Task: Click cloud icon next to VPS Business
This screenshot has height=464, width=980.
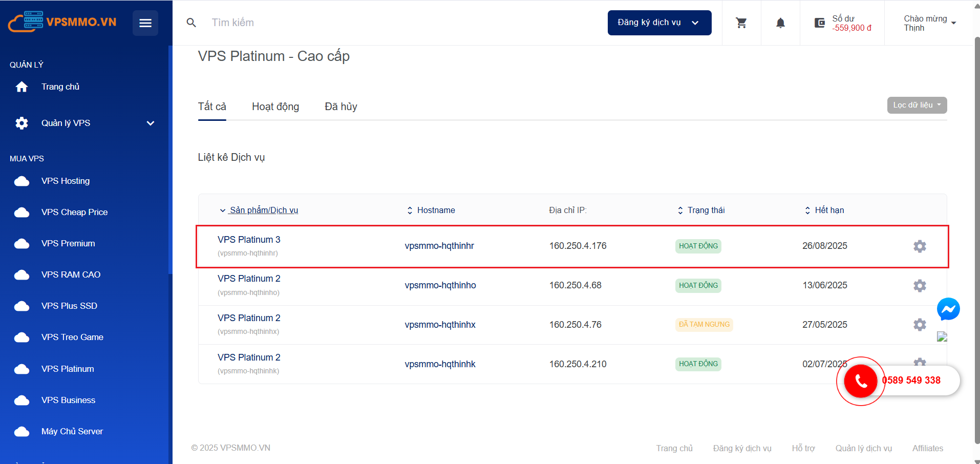Action: coord(22,400)
